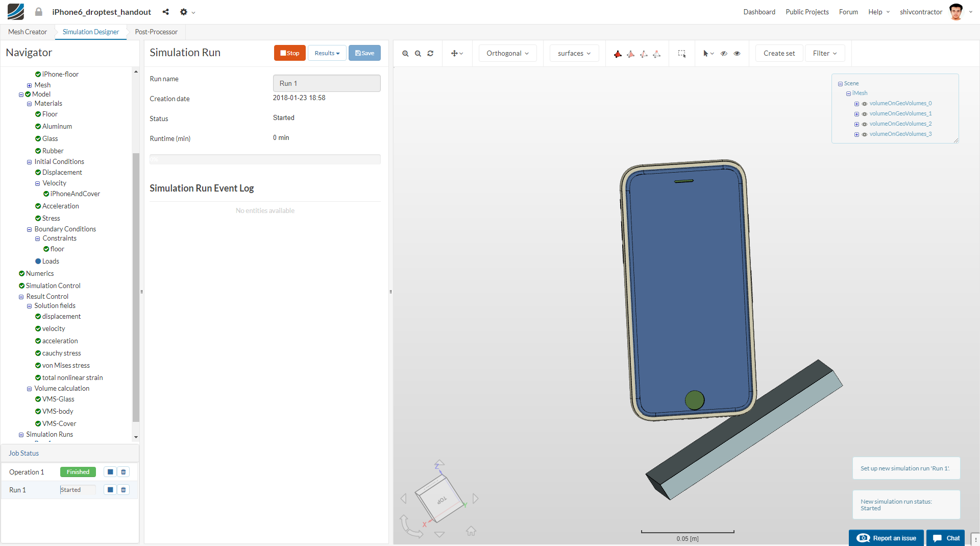This screenshot has height=546, width=980.
Task: Click the show-all eye icon in toolbar
Action: tap(737, 54)
